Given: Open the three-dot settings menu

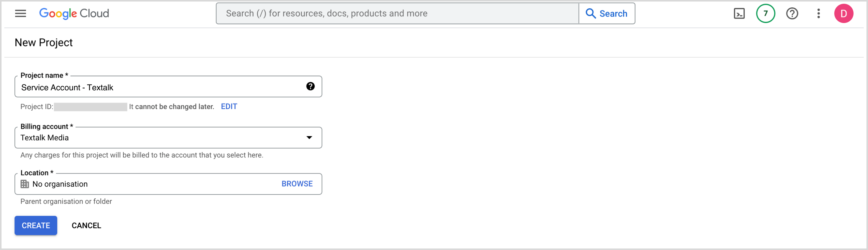Looking at the screenshot, I should tap(818, 14).
